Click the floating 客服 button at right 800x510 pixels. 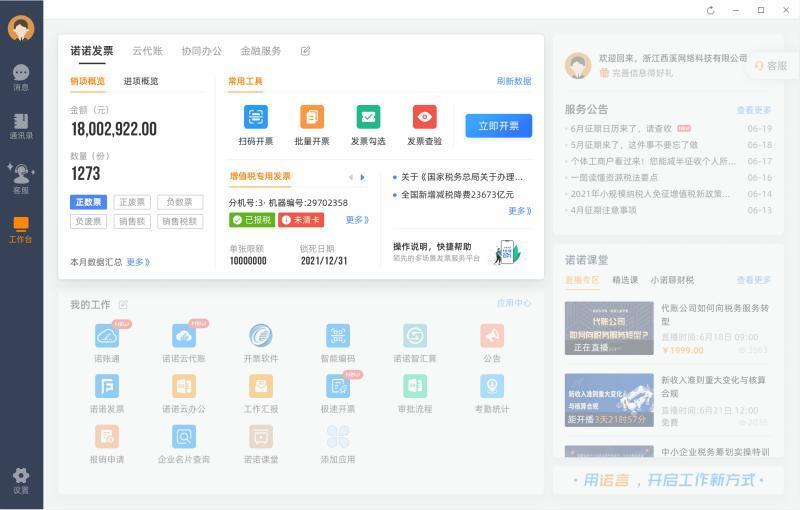pos(771,66)
